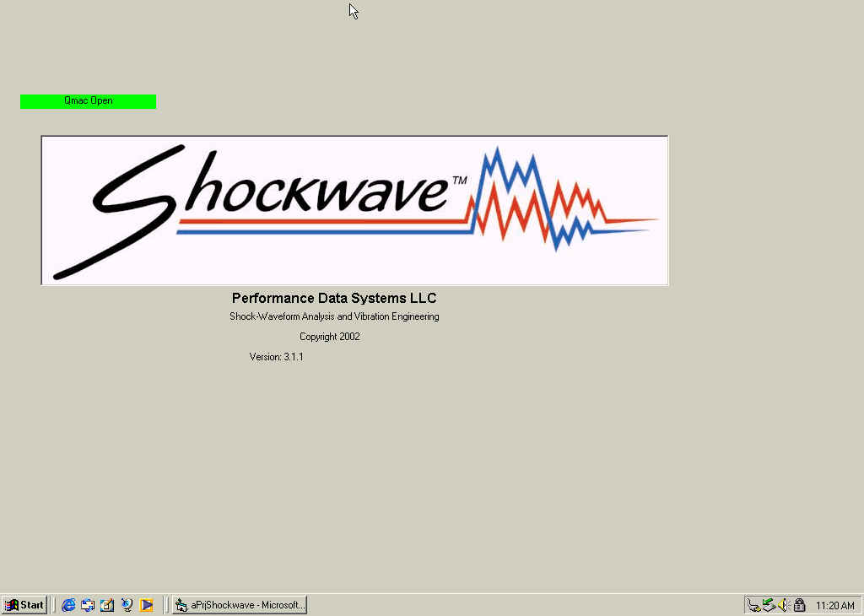This screenshot has height=616, width=864.
Task: Click the green Qmac Open indicator
Action: [x=88, y=101]
